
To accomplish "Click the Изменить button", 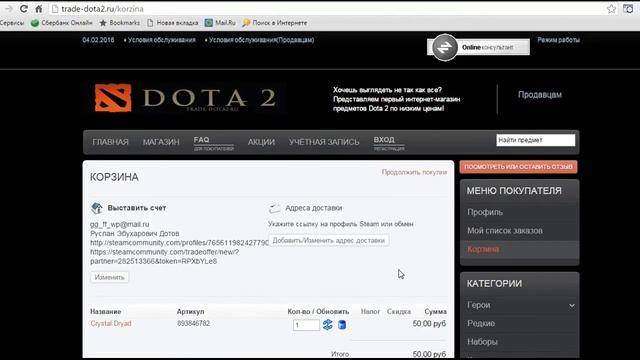I will click(109, 277).
